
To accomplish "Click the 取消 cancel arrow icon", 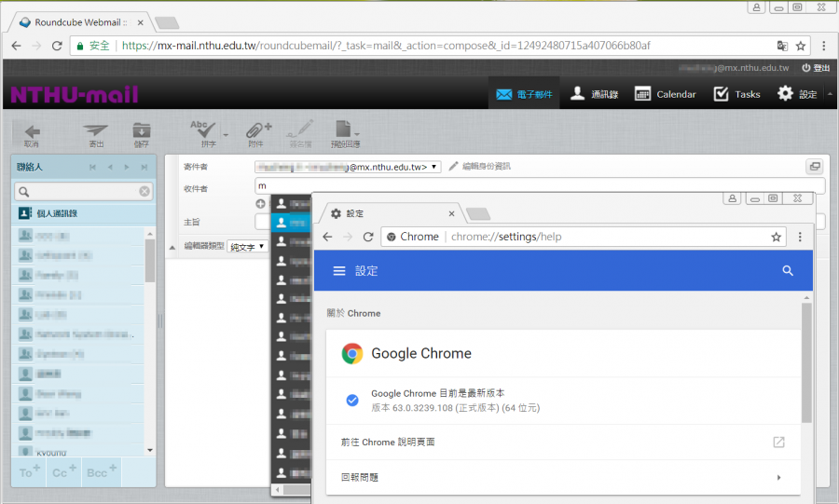I will [x=32, y=133].
